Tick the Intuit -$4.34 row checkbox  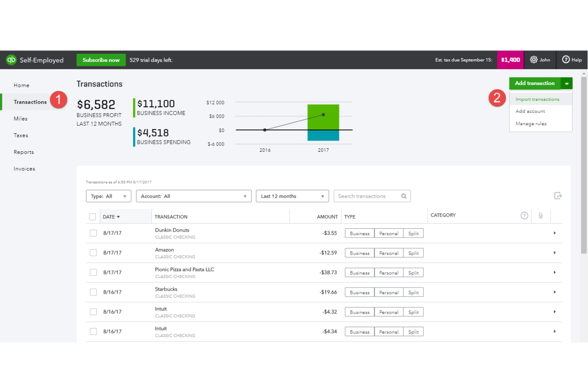pos(93,331)
